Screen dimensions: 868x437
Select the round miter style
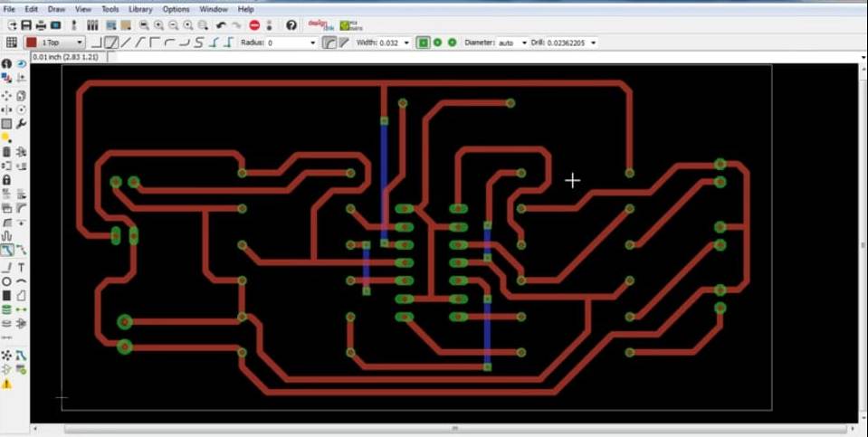[329, 43]
